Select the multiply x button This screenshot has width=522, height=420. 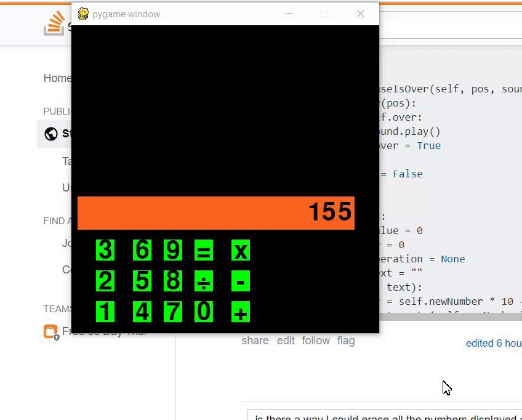click(241, 250)
